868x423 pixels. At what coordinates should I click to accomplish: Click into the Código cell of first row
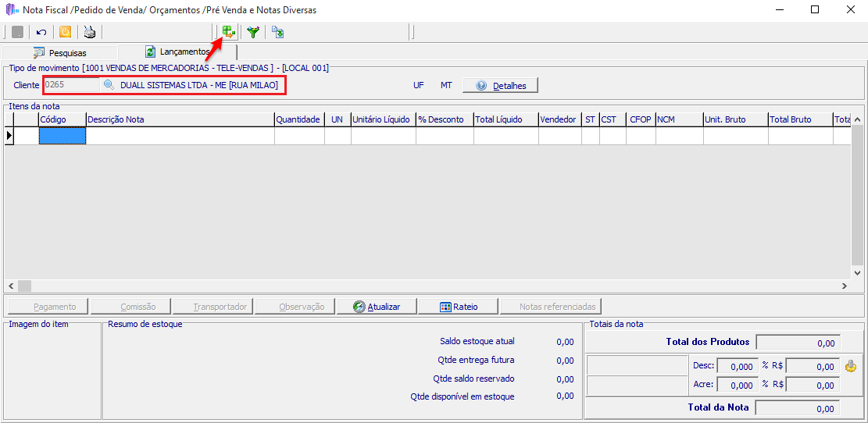[63, 136]
